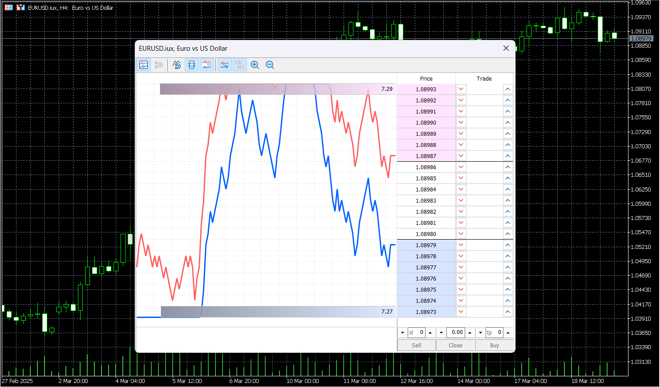The image size is (660, 387).
Task: Click the 7.29 ask volume gradient bar
Action: click(x=277, y=89)
